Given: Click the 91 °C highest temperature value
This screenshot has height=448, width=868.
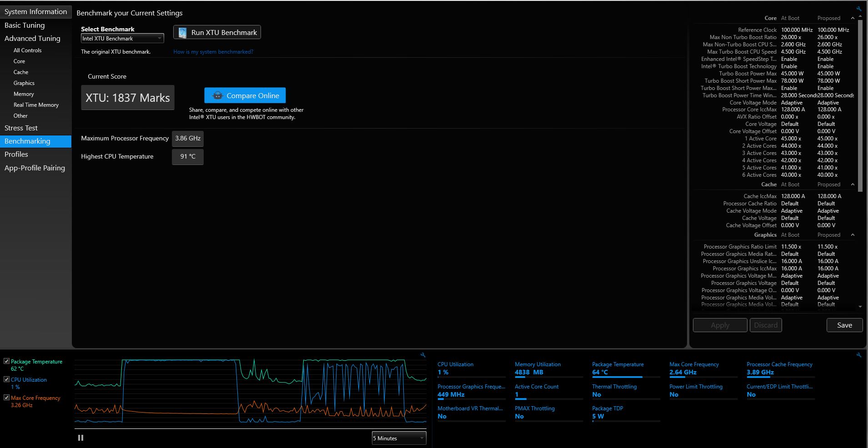Looking at the screenshot, I should pos(188,157).
